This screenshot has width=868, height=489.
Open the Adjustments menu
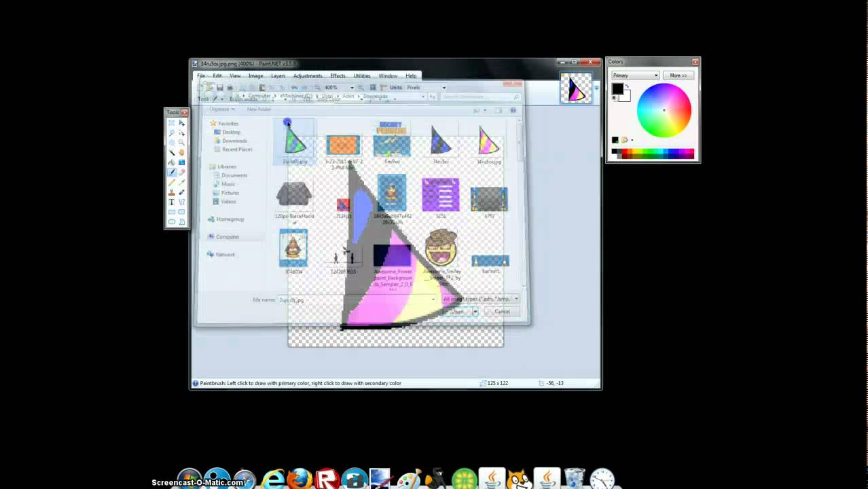pos(308,75)
